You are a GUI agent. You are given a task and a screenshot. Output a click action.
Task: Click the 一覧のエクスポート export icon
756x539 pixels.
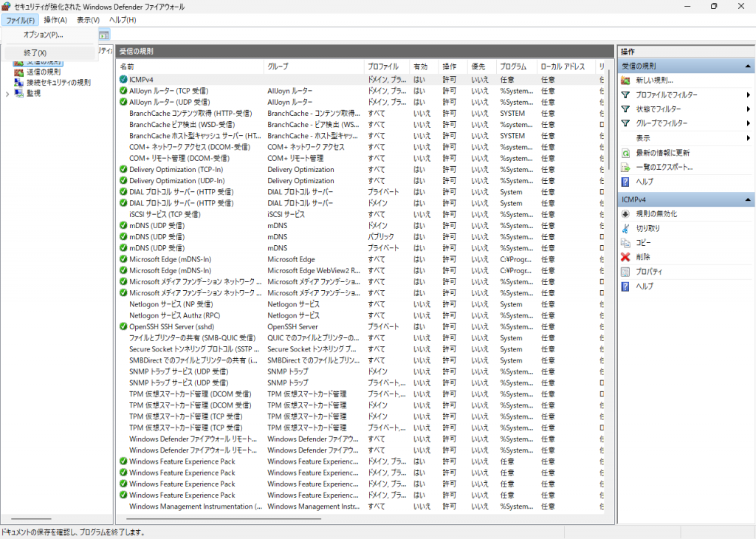(x=625, y=168)
